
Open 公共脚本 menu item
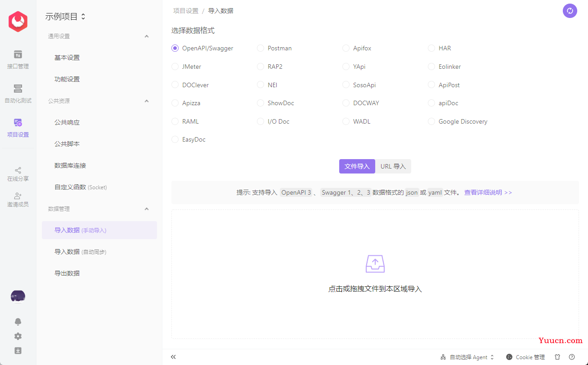coord(99,144)
